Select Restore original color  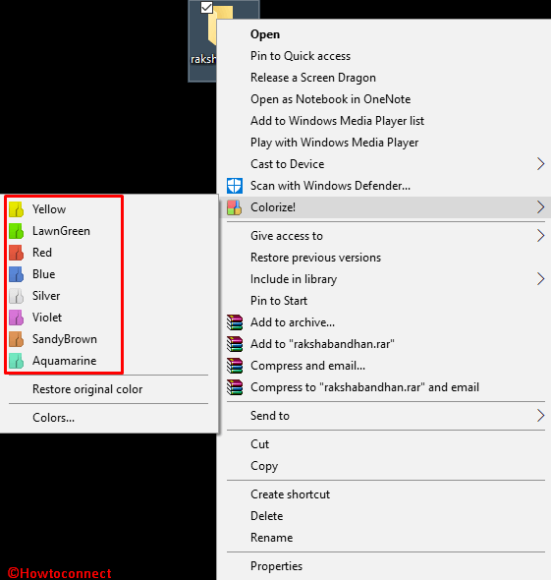[x=87, y=389]
